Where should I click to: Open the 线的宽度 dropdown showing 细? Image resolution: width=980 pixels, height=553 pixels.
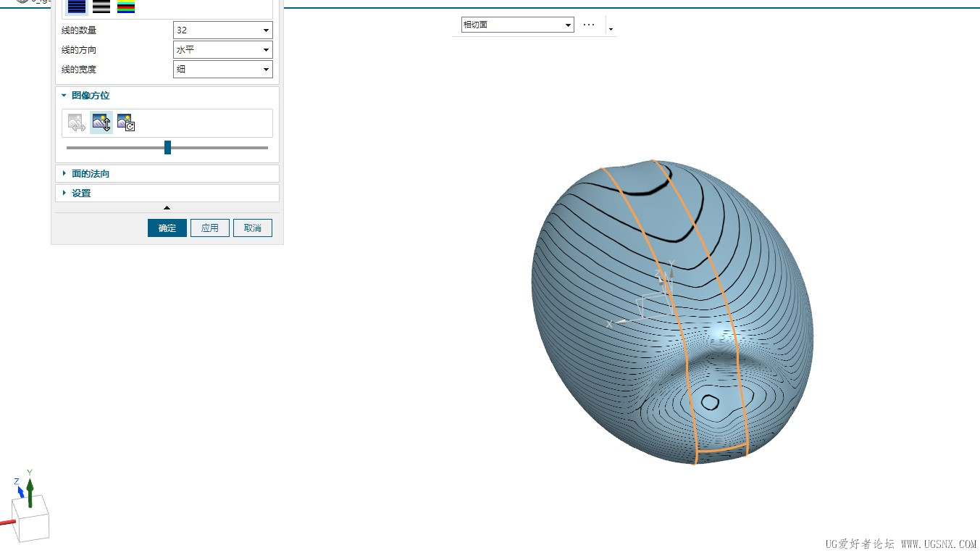[x=223, y=70]
